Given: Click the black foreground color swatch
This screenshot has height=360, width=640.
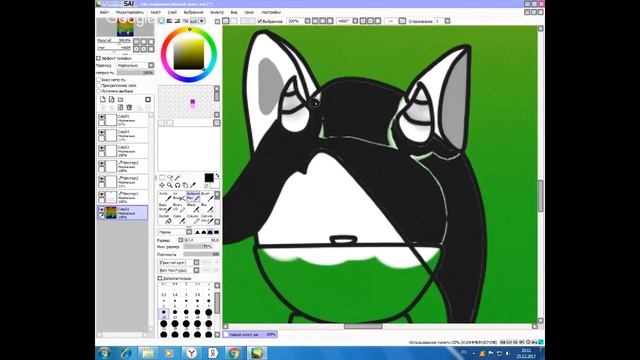Looking at the screenshot, I should [x=209, y=178].
